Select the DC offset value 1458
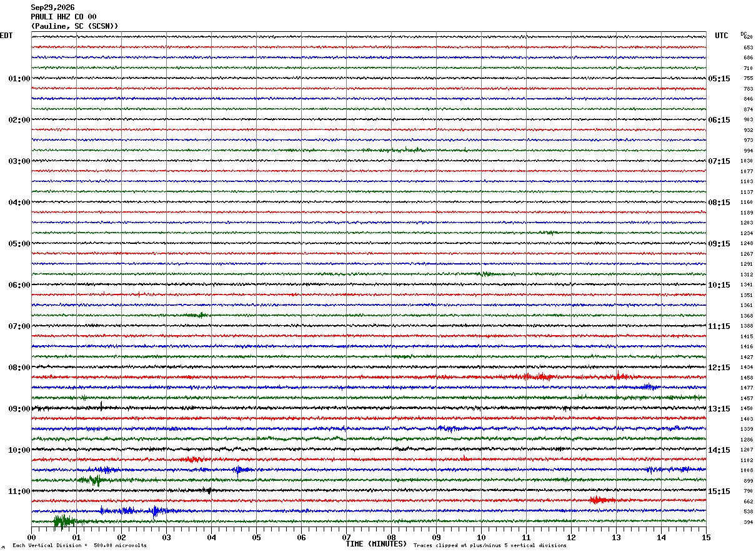Viewport: 756px width, 554px height. (x=747, y=378)
